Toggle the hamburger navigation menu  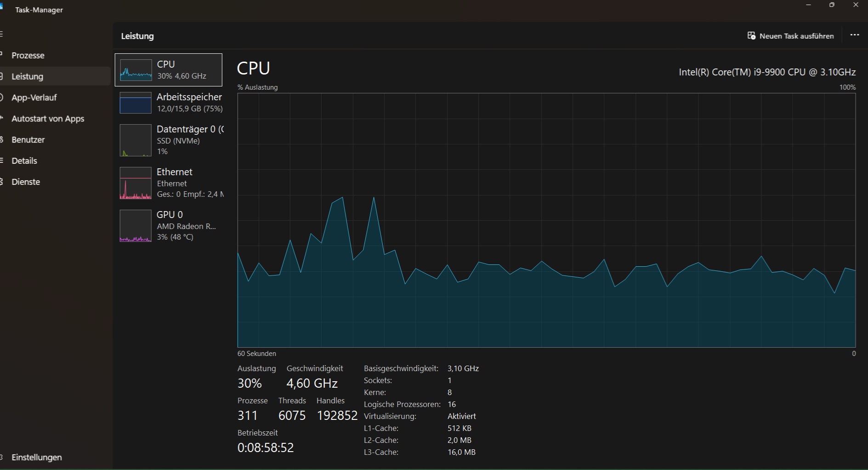click(x=2, y=34)
